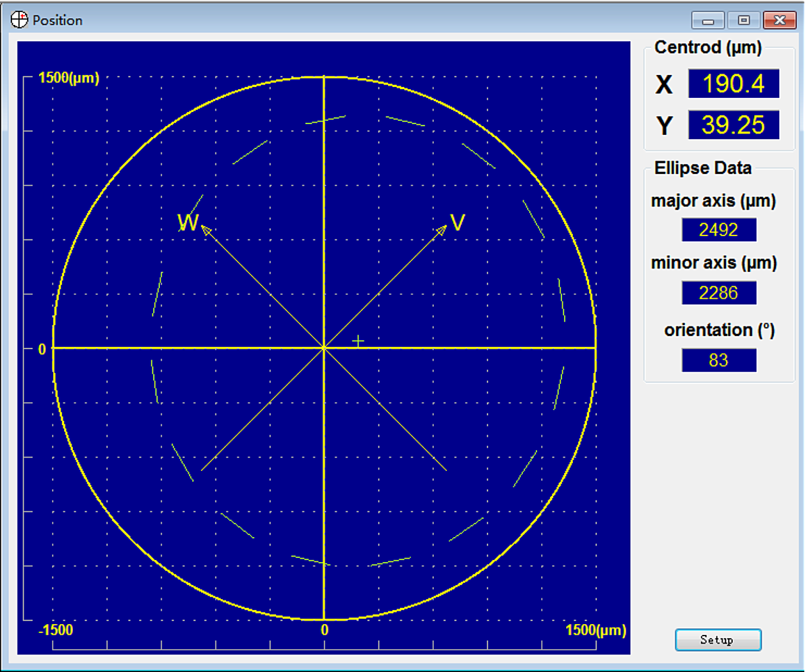Click the orientation value 83
This screenshot has height=672, width=805.
pyautogui.click(x=719, y=360)
